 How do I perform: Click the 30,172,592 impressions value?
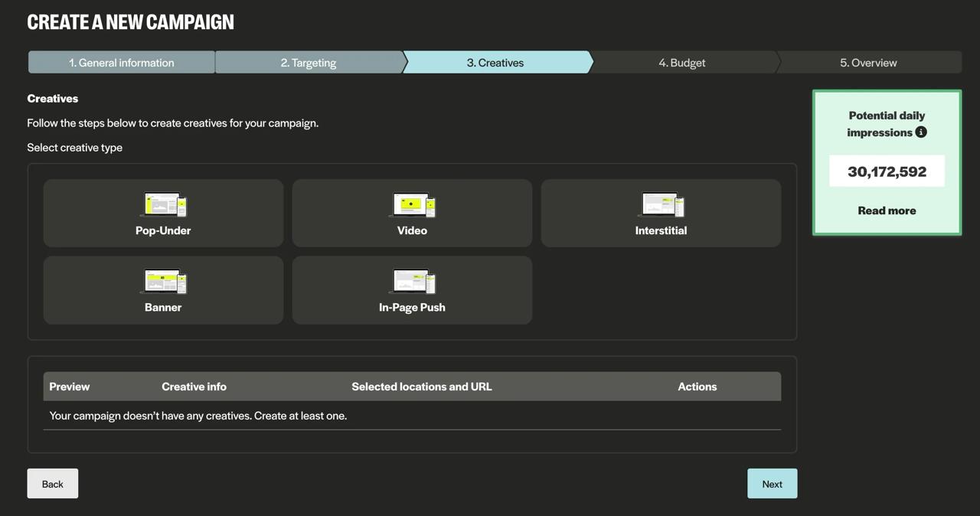pos(887,171)
